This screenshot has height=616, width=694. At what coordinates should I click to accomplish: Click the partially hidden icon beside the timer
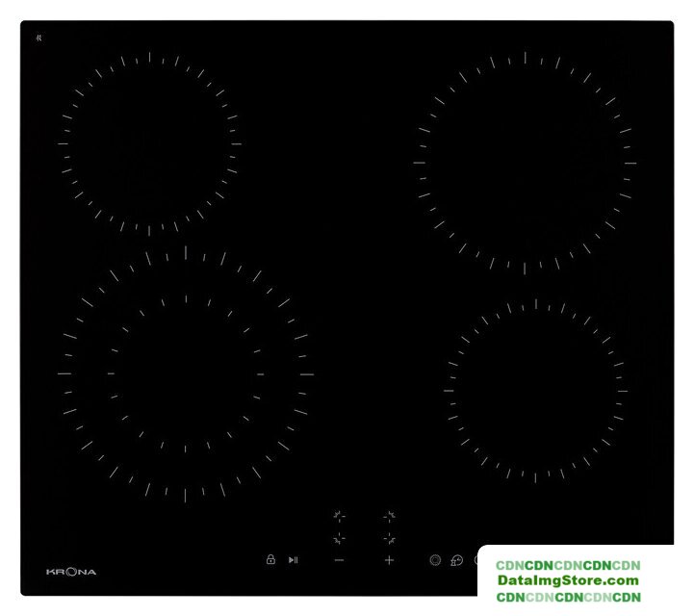click(477, 559)
